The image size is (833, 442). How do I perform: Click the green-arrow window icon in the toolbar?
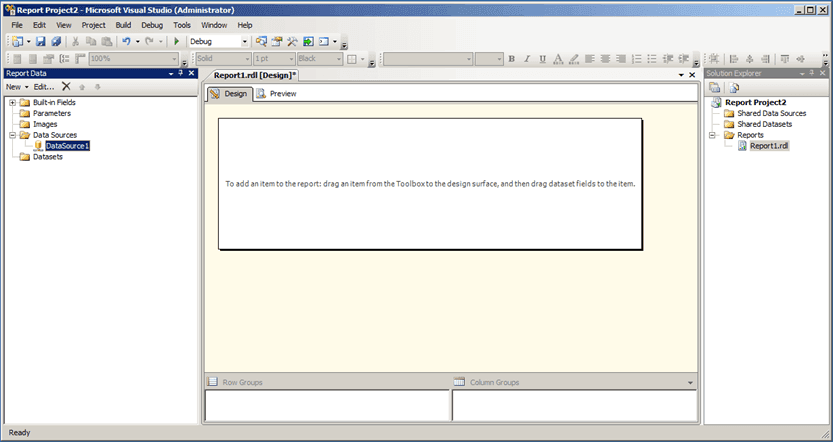(308, 41)
